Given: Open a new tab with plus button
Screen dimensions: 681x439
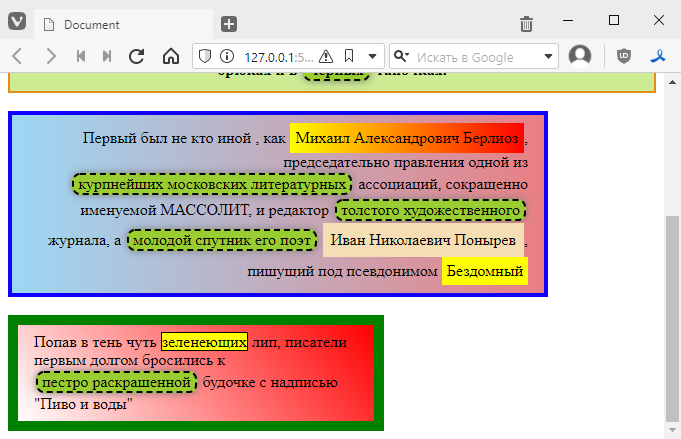Looking at the screenshot, I should coord(229,24).
